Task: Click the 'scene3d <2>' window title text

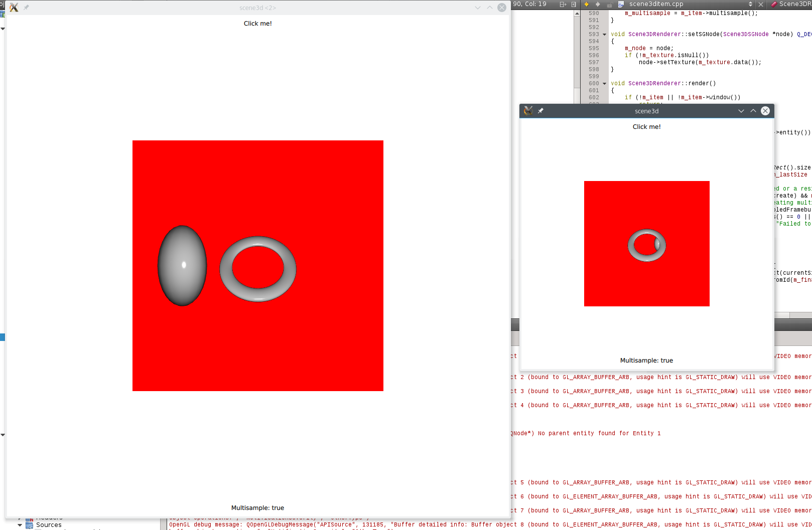Action: pos(257,8)
